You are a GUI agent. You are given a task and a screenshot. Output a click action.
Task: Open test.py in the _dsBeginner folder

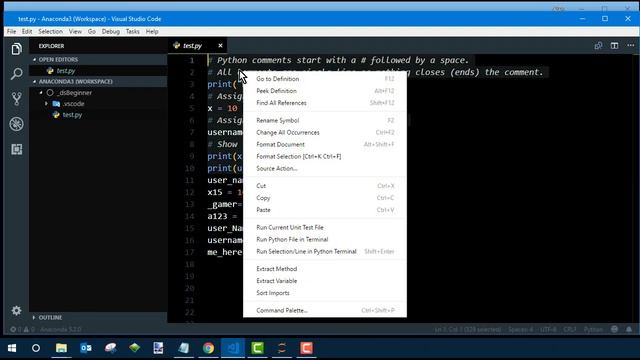[98, 115]
